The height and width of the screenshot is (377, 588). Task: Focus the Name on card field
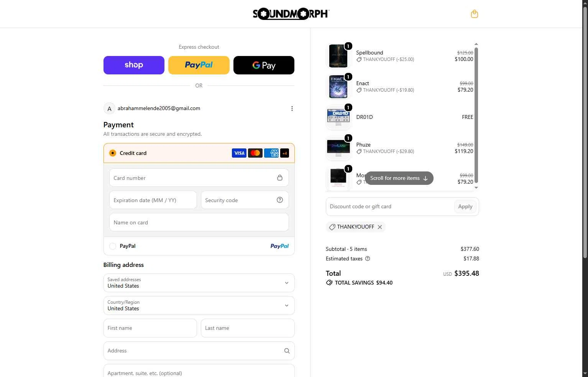pos(199,222)
